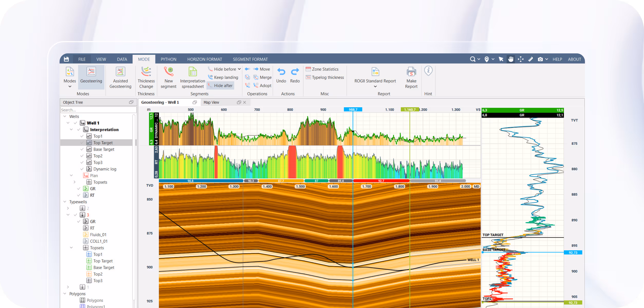Open the FILE menu
Viewport: 644px width, 308px height.
click(x=82, y=59)
